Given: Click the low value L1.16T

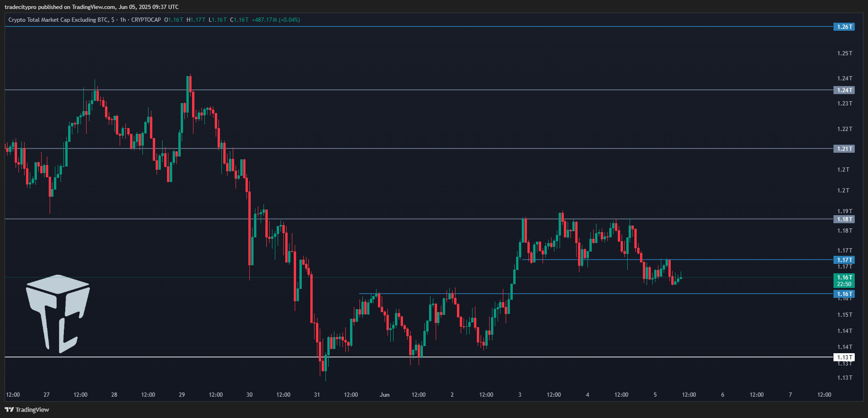Looking at the screenshot, I should point(218,20).
